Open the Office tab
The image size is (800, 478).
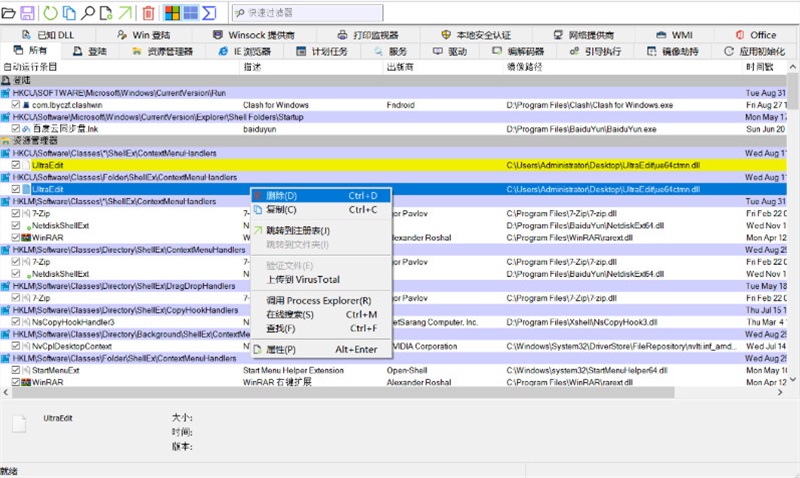click(x=756, y=35)
